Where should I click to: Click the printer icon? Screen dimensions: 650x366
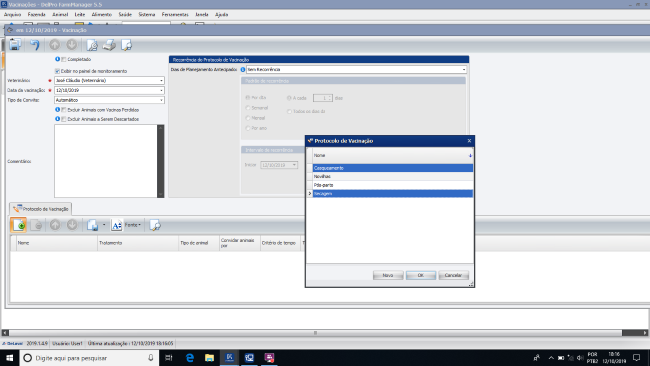[109, 45]
